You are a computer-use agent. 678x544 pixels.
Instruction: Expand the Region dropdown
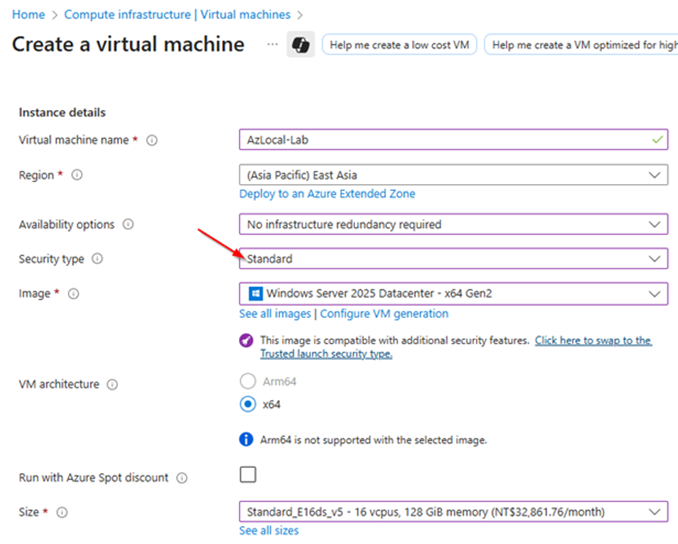(x=453, y=175)
